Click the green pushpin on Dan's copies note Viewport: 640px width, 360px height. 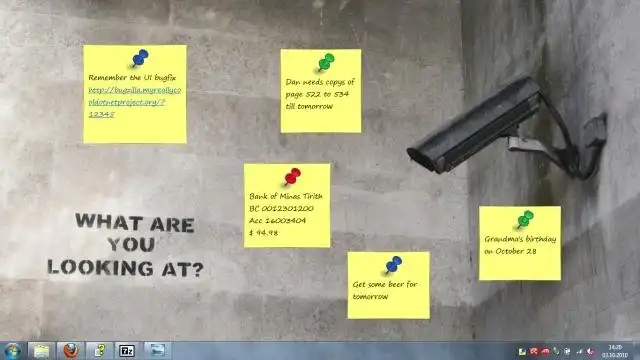[x=326, y=62]
